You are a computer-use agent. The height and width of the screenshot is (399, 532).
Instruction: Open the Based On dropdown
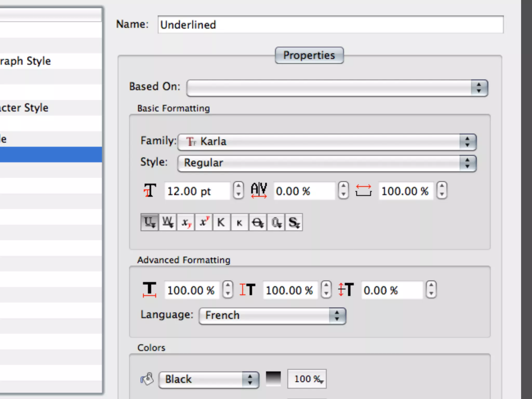[337, 88]
